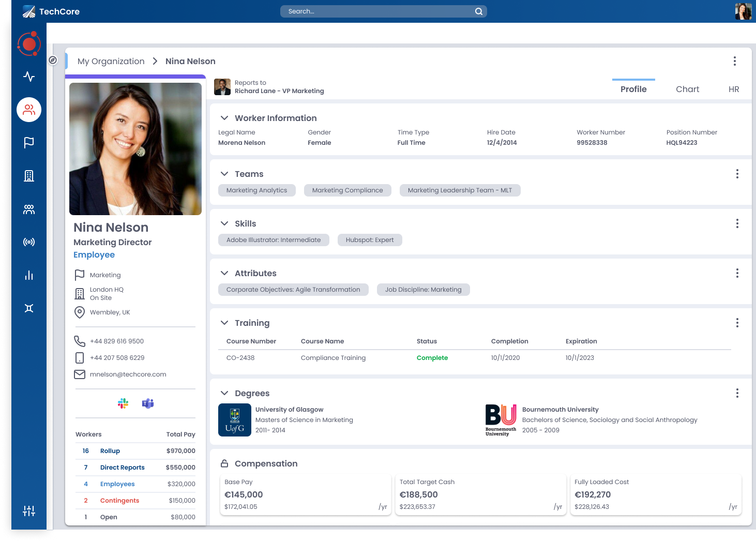
Task: Open the bar chart icon in sidebar
Action: tap(29, 275)
